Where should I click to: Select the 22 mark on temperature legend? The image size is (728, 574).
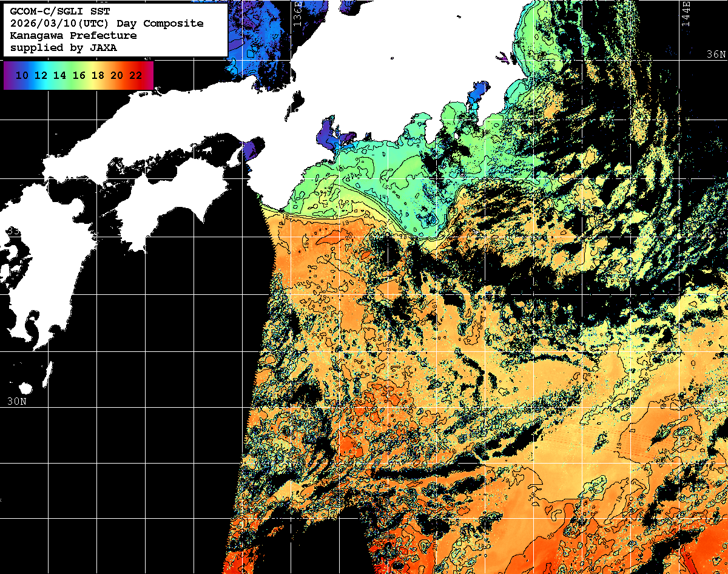point(135,76)
